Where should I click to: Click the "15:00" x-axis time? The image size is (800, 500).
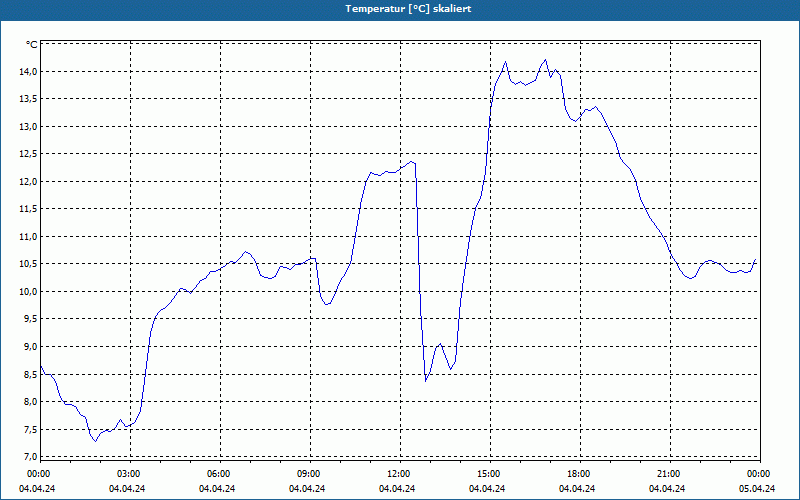click(x=488, y=474)
